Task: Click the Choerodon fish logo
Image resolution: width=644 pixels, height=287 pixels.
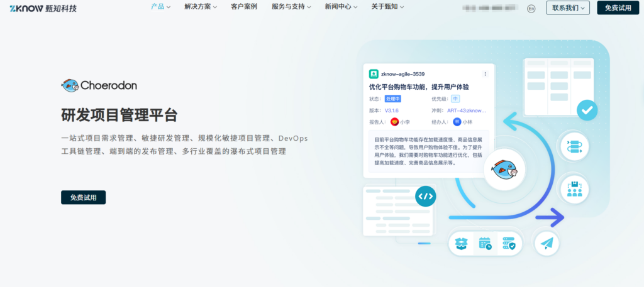Action: click(99, 85)
